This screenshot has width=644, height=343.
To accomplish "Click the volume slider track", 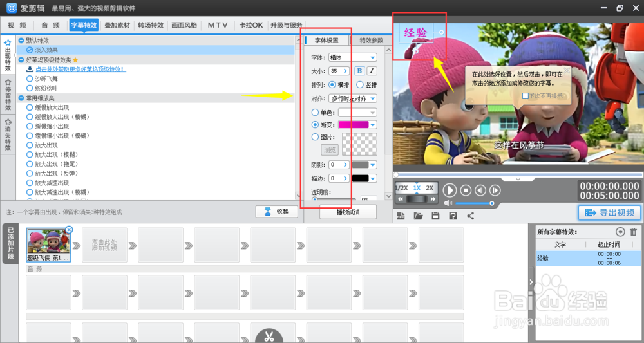I will (474, 203).
